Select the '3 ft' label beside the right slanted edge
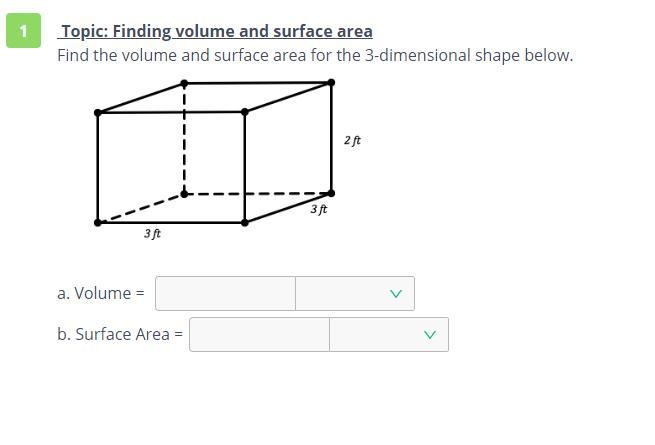Screen dimensions: 655x445 point(319,209)
